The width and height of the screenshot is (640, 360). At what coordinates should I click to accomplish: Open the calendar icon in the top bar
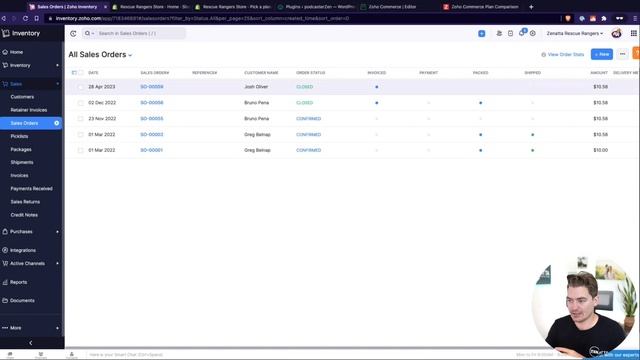[511, 33]
